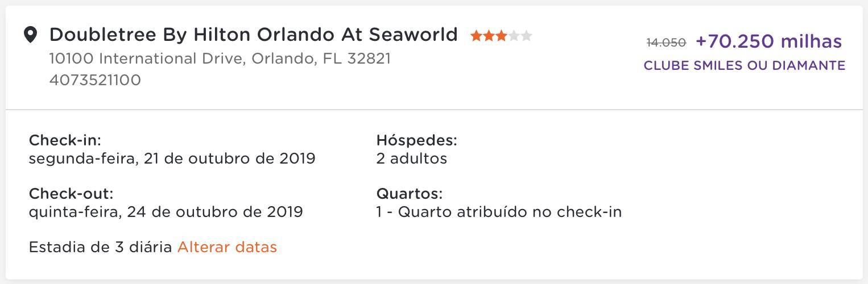Click the first orange rating star
868x284 pixels.
[x=476, y=36]
